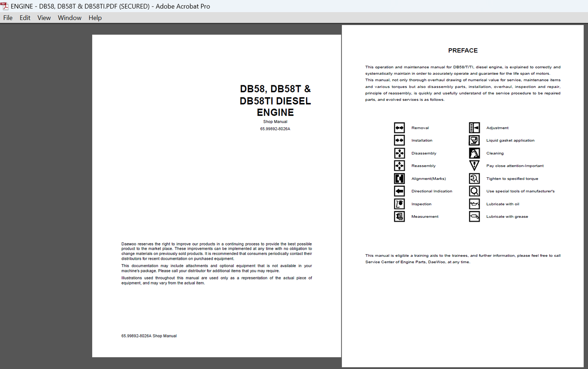The image size is (588, 369).
Task: Click the Adjustment symbol icon
Action: click(474, 128)
